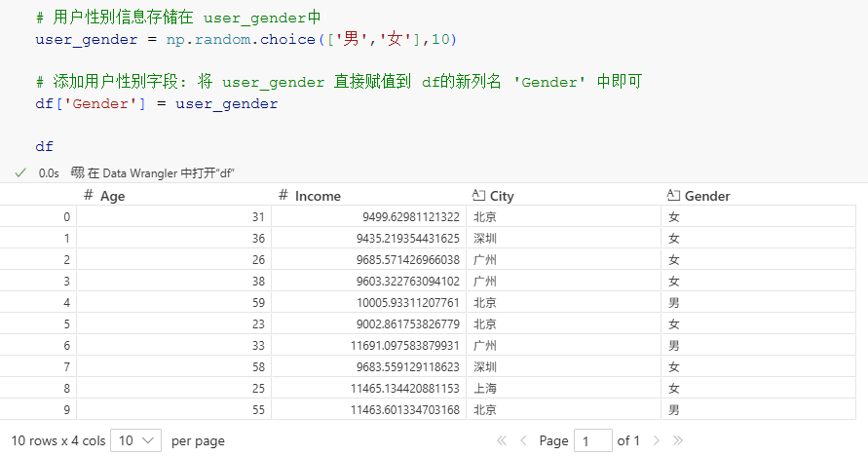Select Income cell 11691.097583879931
The width and height of the screenshot is (868, 456).
point(368,345)
